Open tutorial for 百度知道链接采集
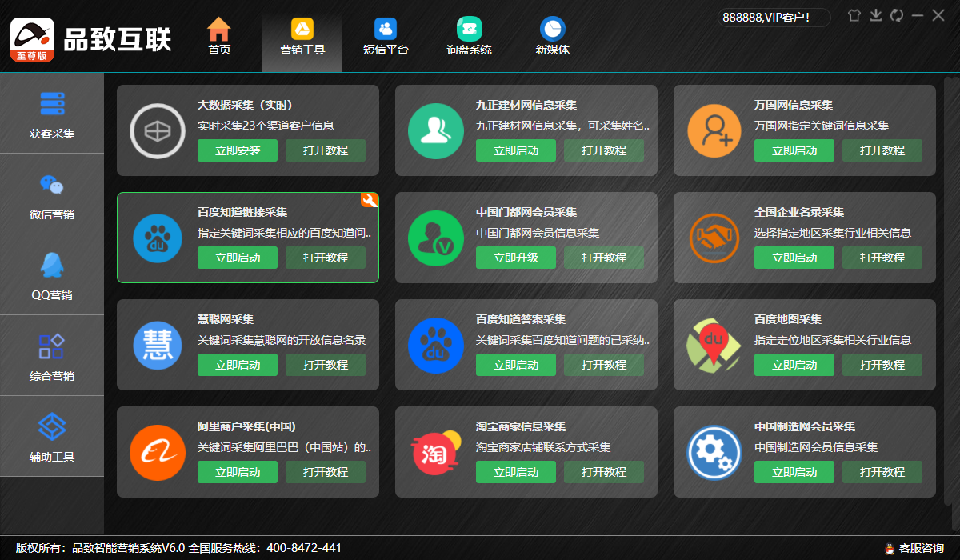The height and width of the screenshot is (560, 960). [x=326, y=258]
